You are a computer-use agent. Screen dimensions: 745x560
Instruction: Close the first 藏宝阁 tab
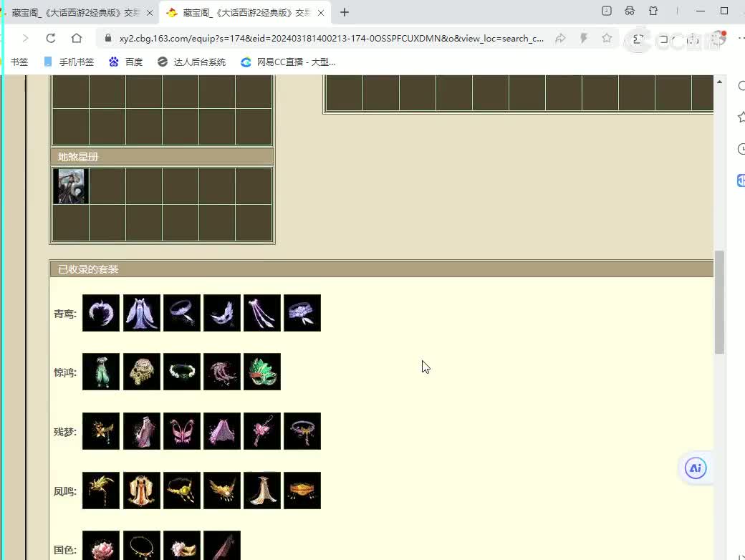tap(150, 13)
